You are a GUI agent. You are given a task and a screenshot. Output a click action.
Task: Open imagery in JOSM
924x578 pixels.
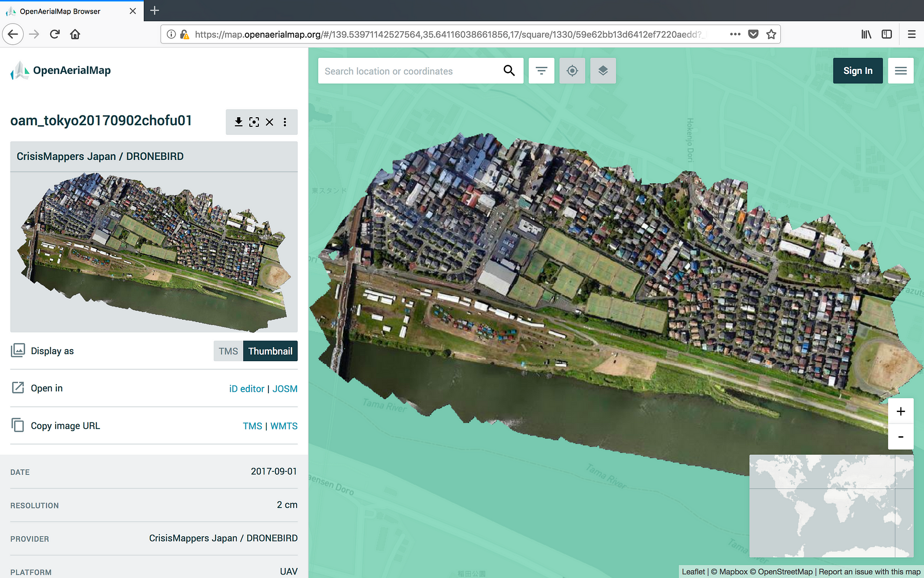click(x=285, y=389)
